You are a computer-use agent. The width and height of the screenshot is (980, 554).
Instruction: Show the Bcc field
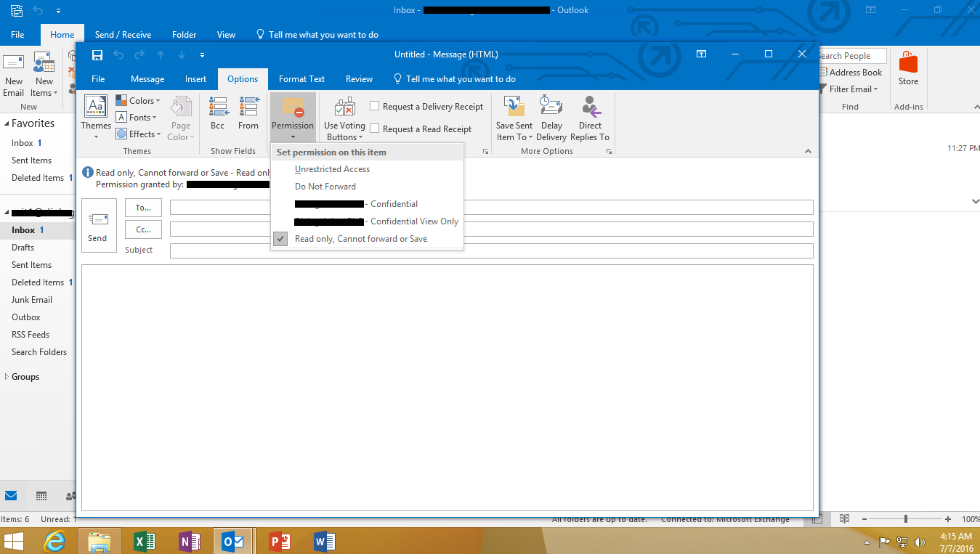(x=218, y=114)
